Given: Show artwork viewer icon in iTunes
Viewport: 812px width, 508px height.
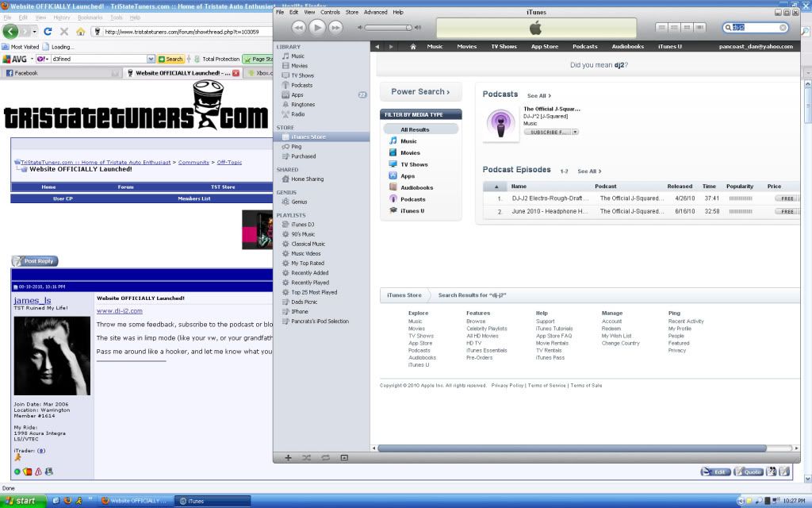Looking at the screenshot, I should [344, 457].
